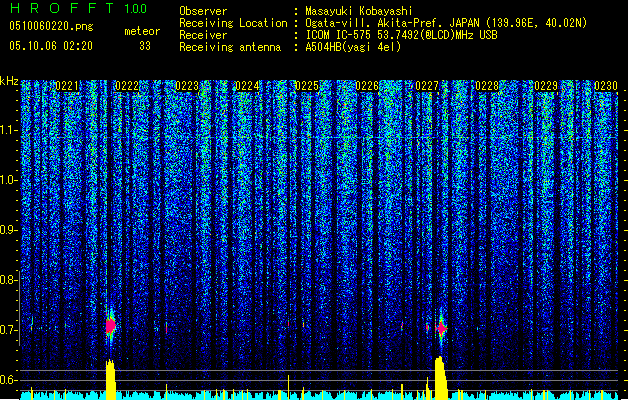Click the Observer label
This screenshot has height=400, width=629.
[x=203, y=11]
